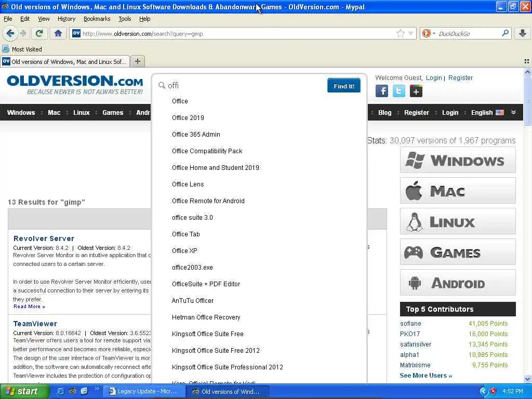The height and width of the screenshot is (399, 532).
Task: Expand the navigation bar double chevron
Action: 513,112
